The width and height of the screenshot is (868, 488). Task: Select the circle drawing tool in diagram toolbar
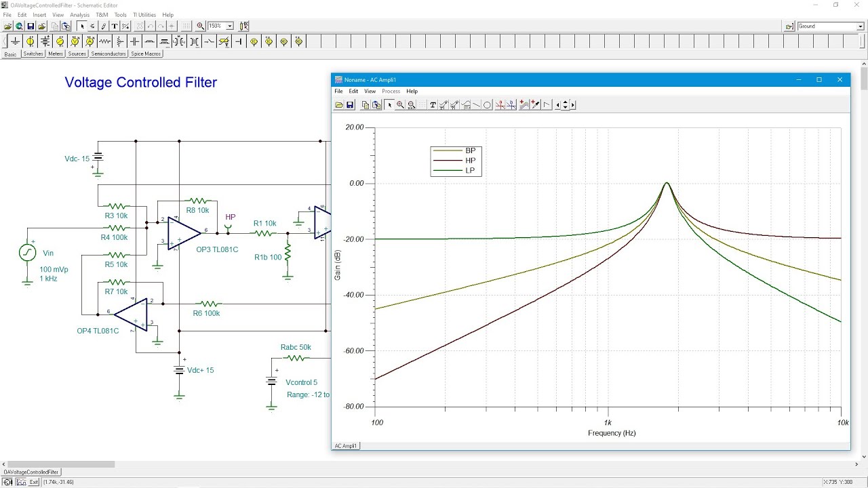pos(487,105)
